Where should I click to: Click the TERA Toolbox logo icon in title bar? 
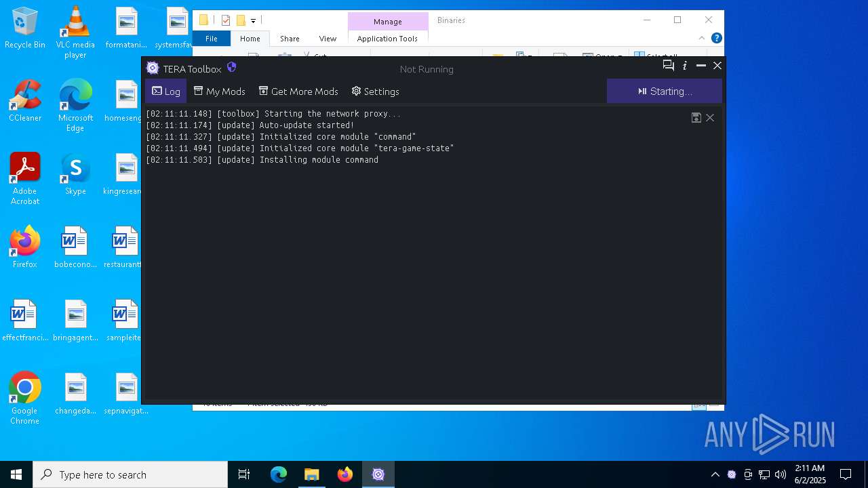click(153, 68)
